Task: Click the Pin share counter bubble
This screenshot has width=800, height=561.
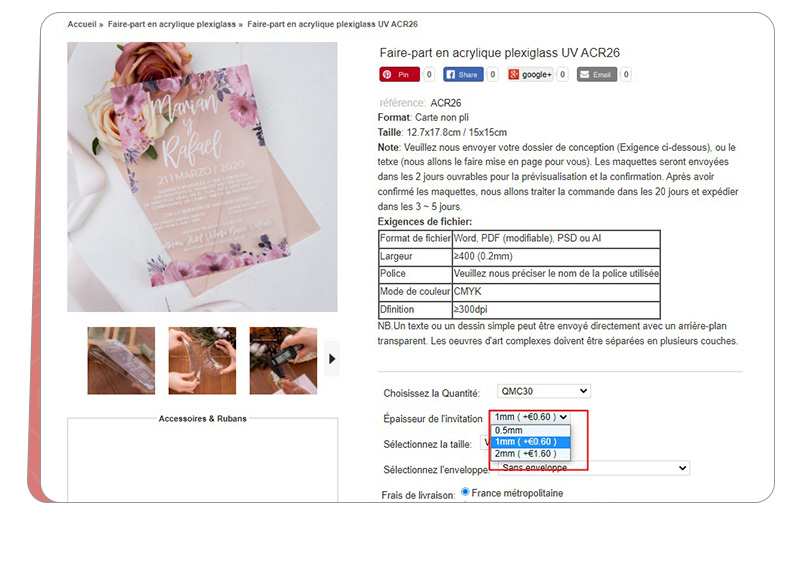Action: point(429,74)
